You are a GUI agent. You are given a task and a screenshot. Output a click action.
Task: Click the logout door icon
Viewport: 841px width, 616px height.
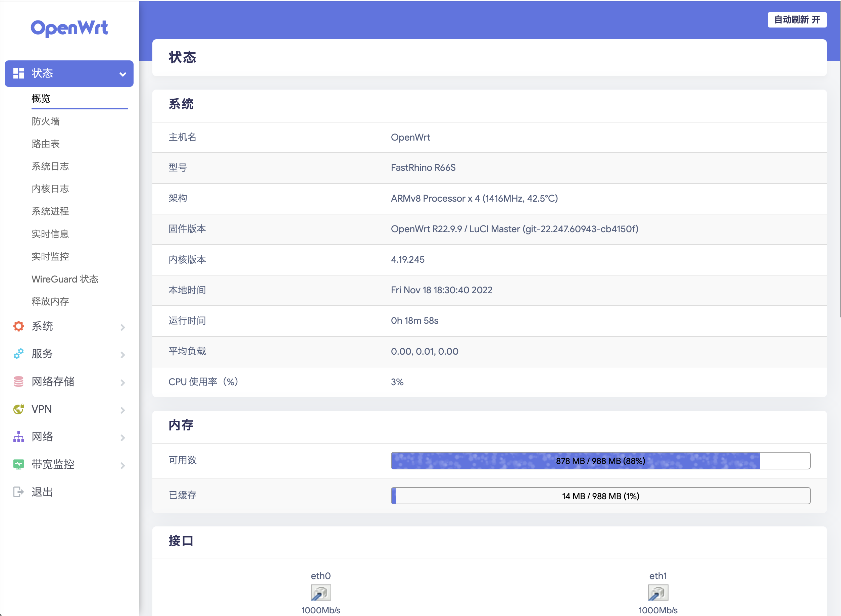(18, 492)
